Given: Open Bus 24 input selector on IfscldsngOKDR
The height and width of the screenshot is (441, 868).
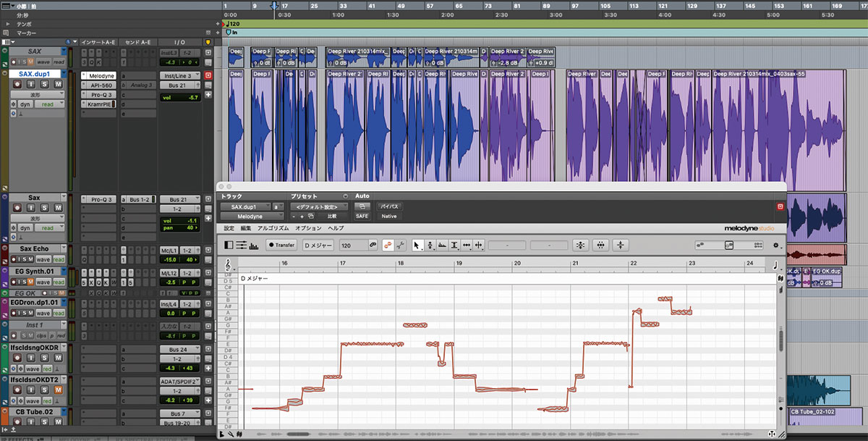Looking at the screenshot, I should tap(179, 350).
